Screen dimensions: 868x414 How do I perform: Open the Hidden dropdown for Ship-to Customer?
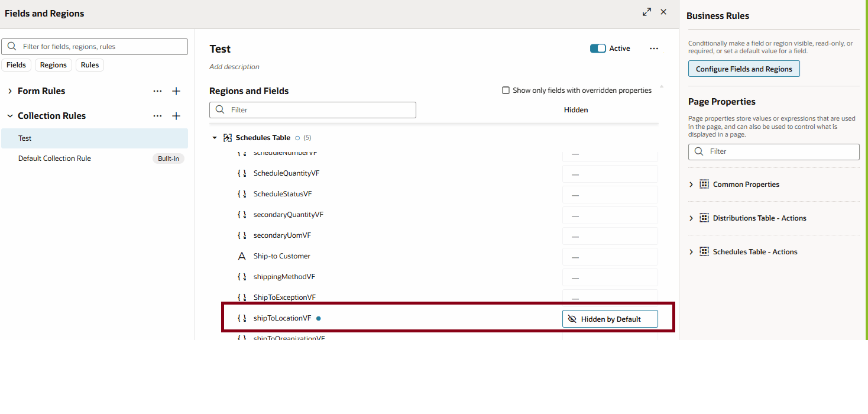pyautogui.click(x=610, y=257)
